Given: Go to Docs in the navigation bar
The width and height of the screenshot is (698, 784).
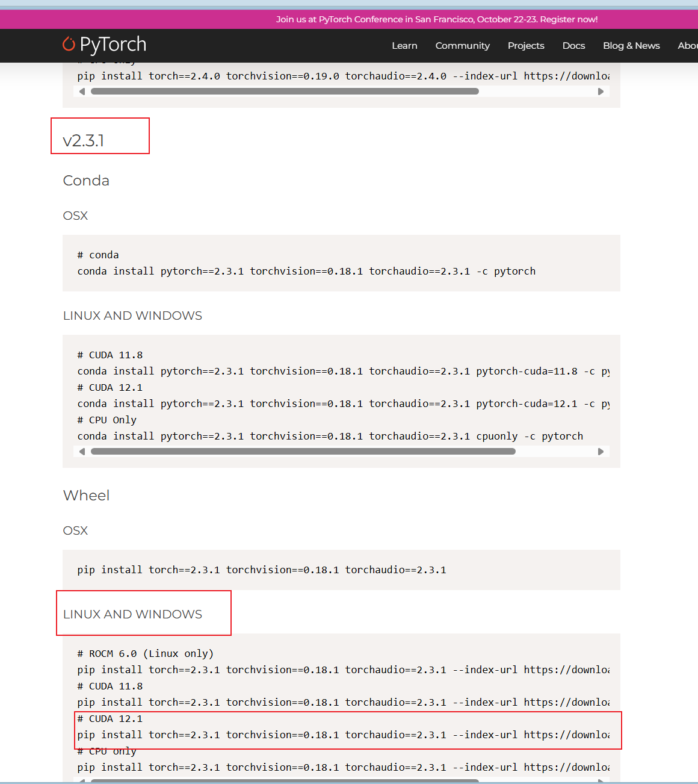Looking at the screenshot, I should pyautogui.click(x=573, y=46).
